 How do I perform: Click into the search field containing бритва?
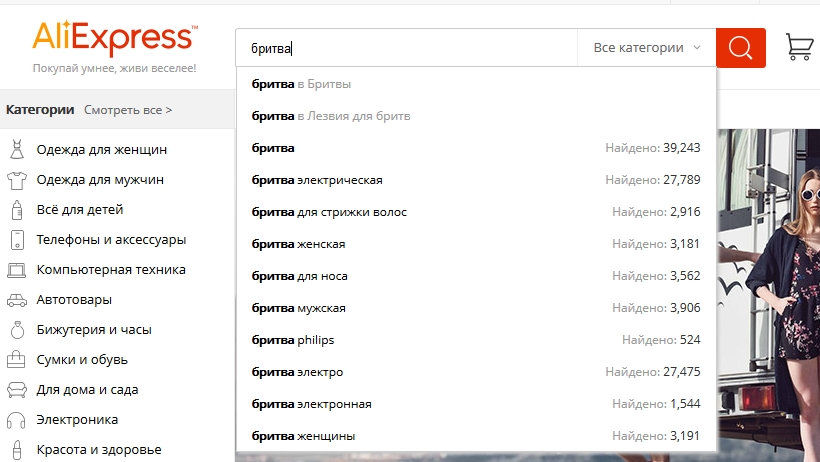[x=405, y=48]
